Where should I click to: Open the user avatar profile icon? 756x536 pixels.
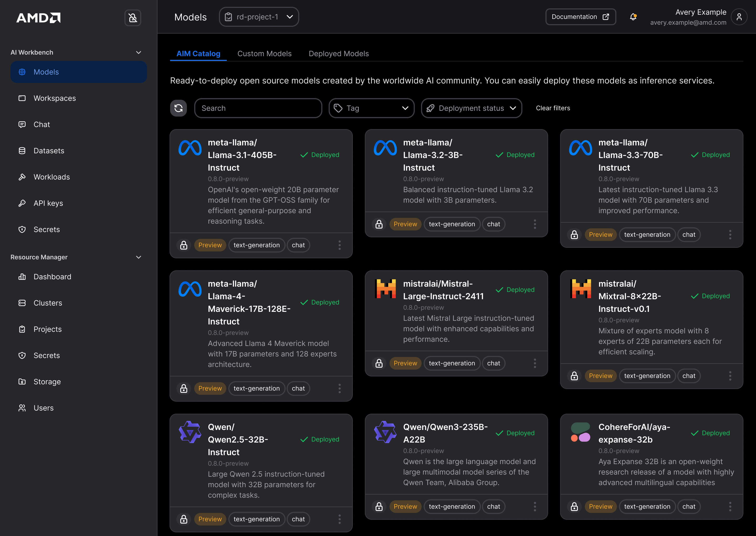[x=740, y=17]
